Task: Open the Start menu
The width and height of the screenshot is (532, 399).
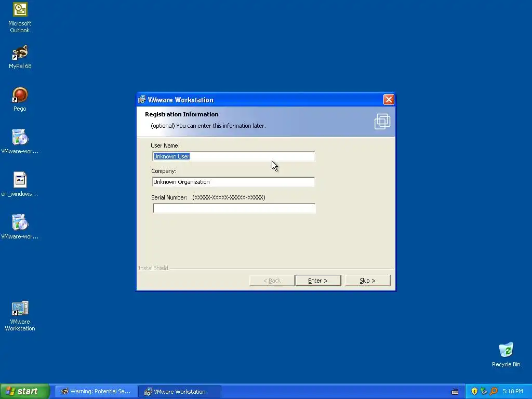Action: click(25, 391)
